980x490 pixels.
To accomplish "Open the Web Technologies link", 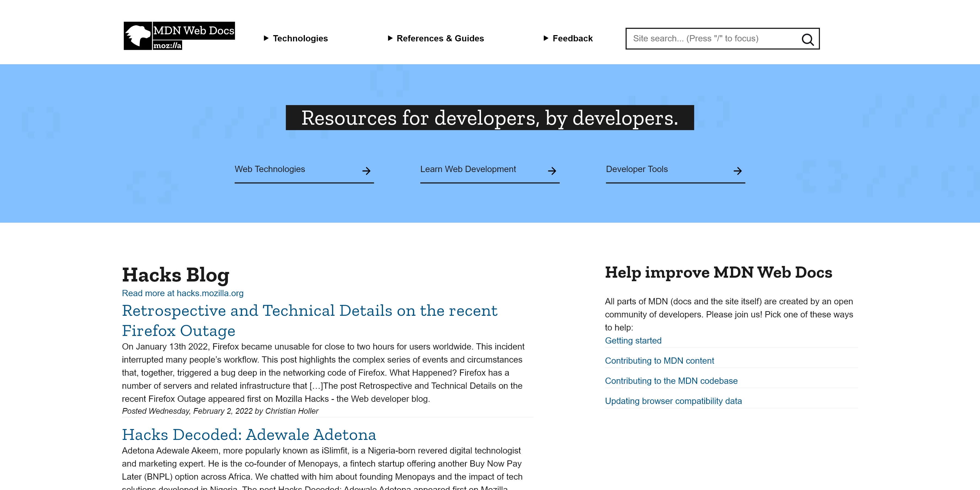I will [x=270, y=169].
